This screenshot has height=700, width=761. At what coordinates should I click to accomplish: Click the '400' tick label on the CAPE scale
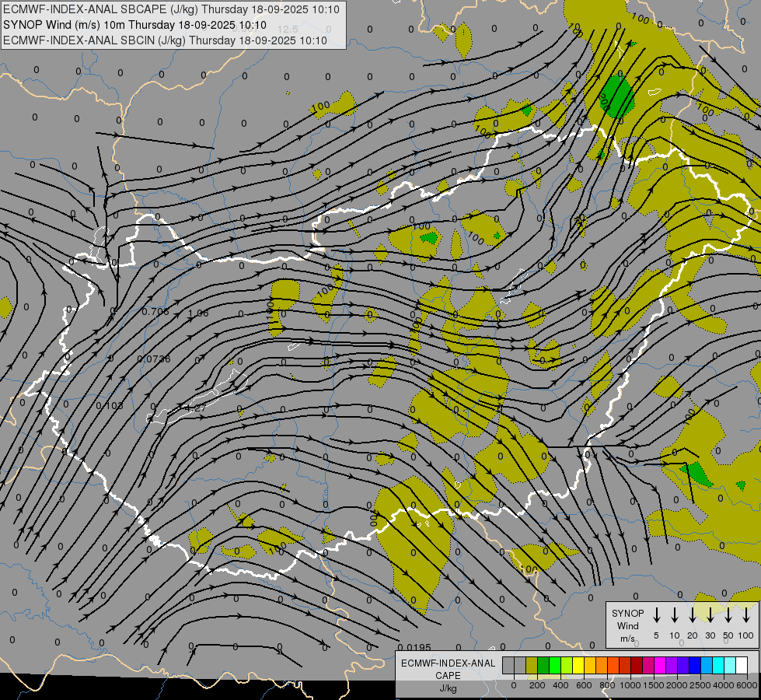(x=560, y=685)
